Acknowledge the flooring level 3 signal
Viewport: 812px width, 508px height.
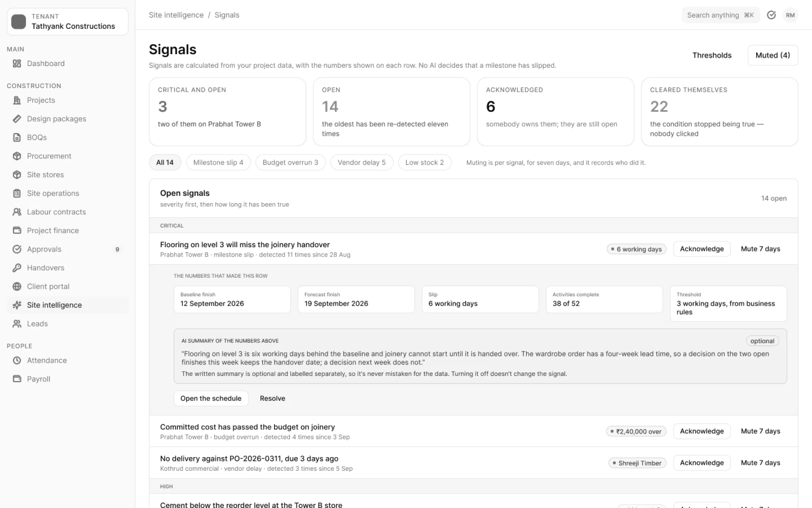(702, 249)
